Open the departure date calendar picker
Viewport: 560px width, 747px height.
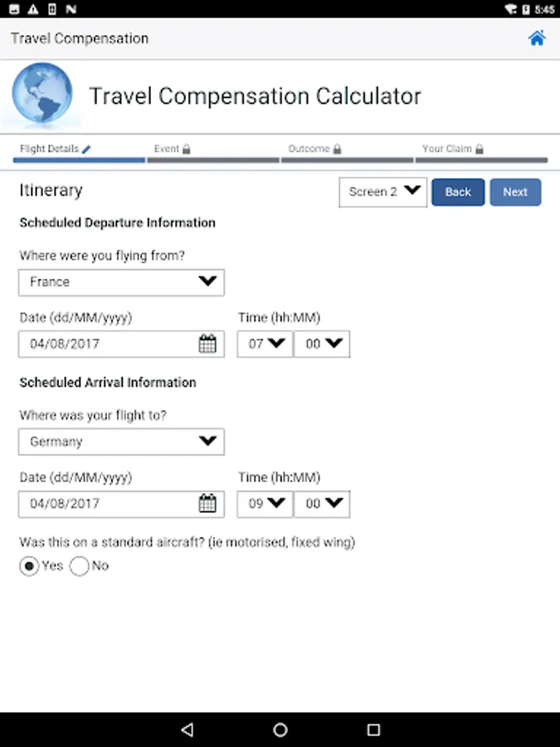[x=207, y=344]
